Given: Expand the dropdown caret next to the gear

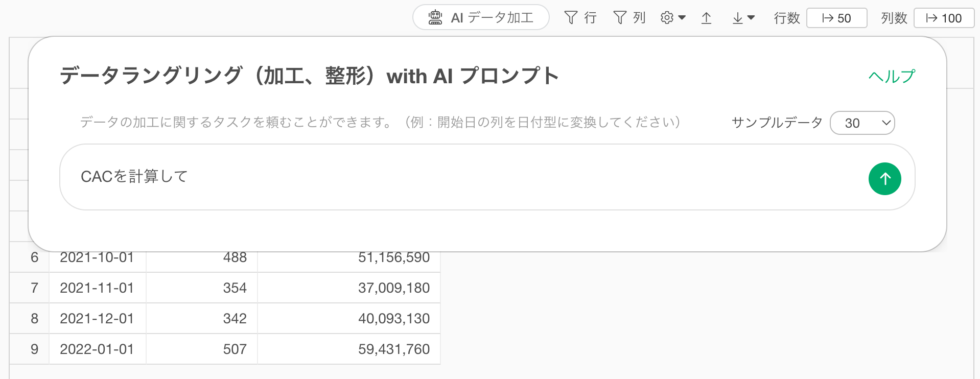Looking at the screenshot, I should (682, 18).
